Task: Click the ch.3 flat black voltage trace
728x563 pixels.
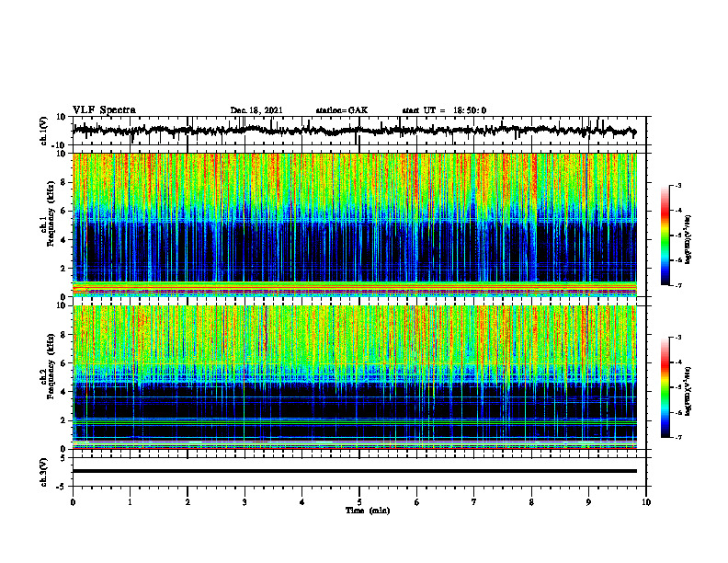Action: pos(354,471)
